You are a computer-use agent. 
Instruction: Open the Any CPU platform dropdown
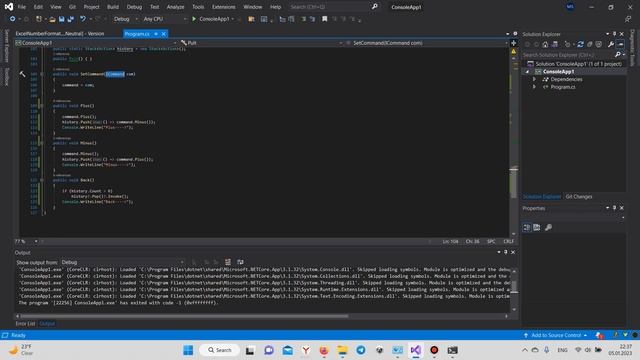coord(164,19)
